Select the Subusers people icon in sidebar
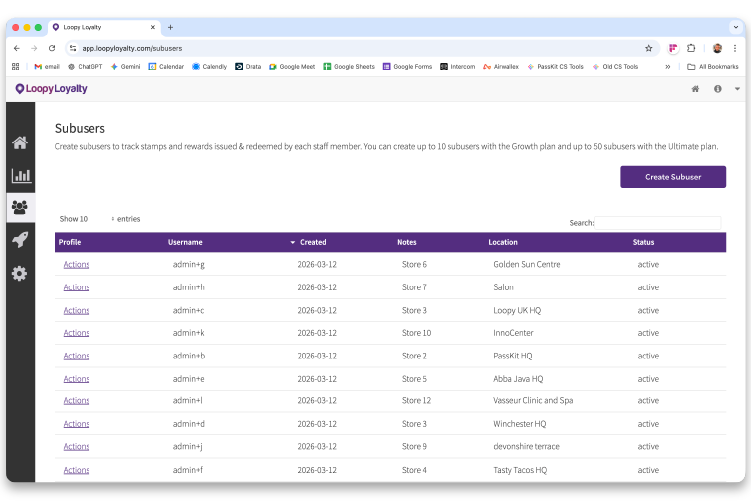Screen dimensions: 751x501 [20, 207]
